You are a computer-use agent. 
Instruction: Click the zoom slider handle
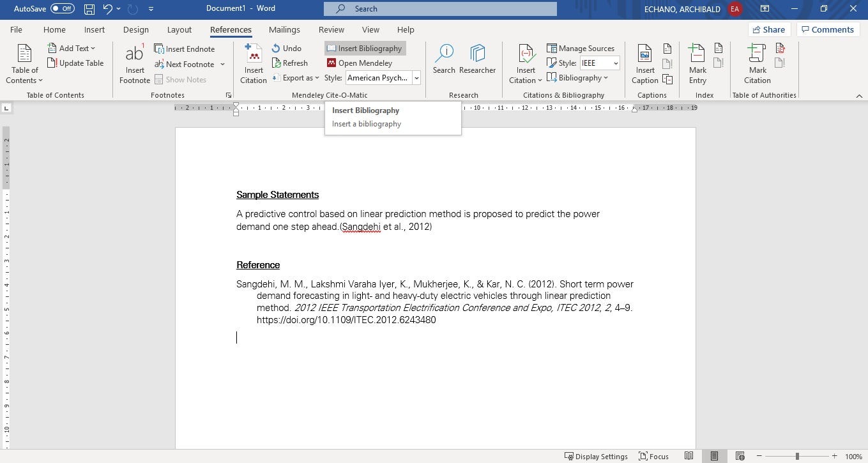(797, 457)
